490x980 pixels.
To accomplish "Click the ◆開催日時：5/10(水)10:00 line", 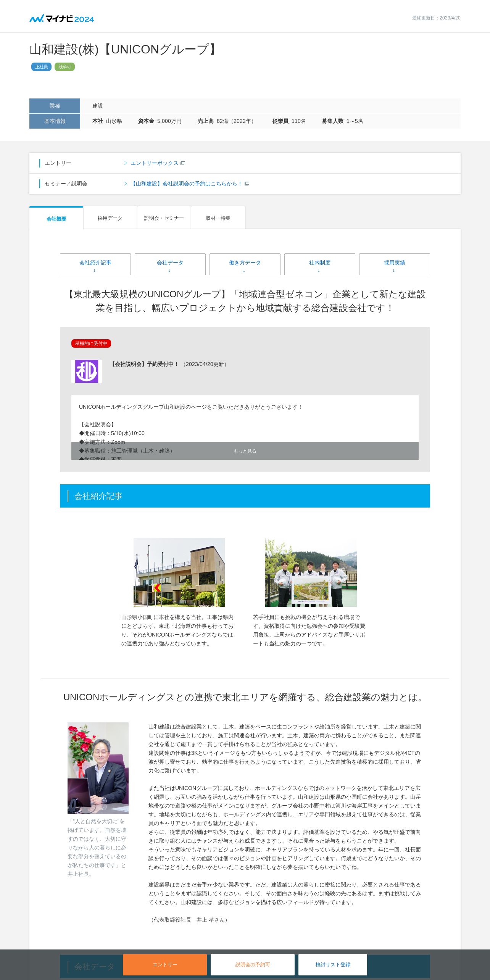I will pos(112,433).
